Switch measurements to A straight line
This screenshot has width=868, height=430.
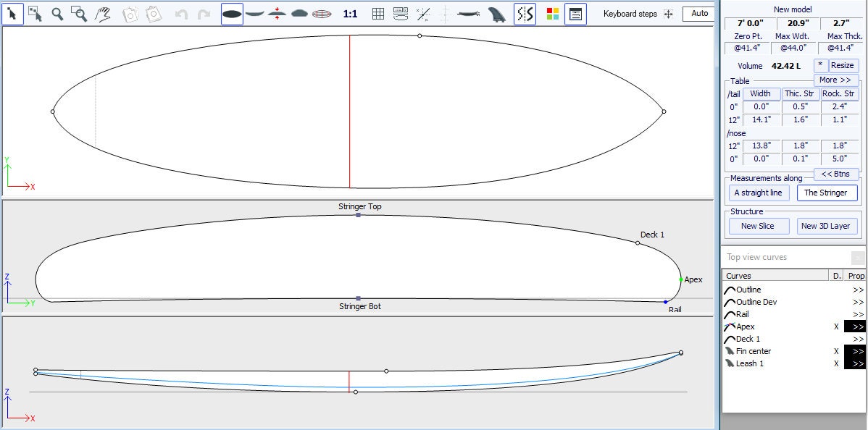[x=759, y=193]
